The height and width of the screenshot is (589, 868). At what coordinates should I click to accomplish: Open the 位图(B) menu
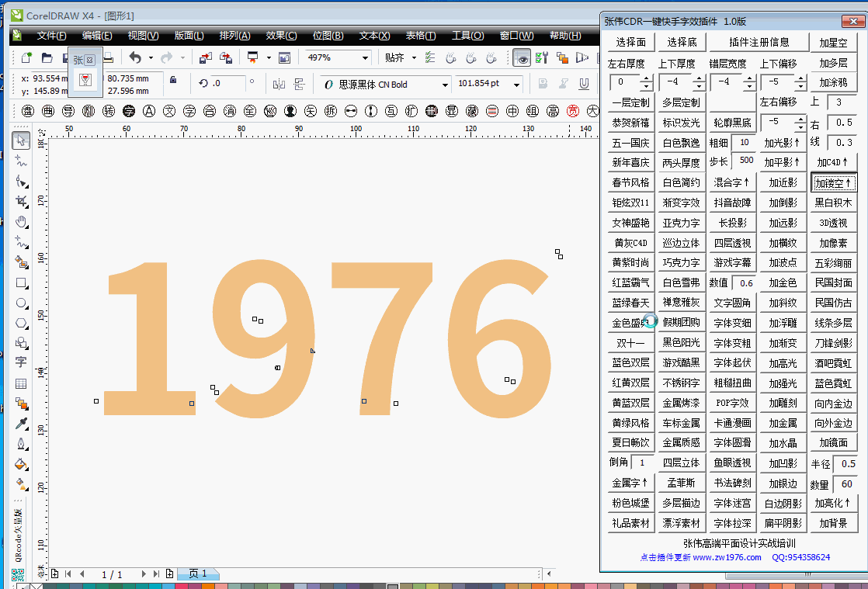(x=328, y=36)
